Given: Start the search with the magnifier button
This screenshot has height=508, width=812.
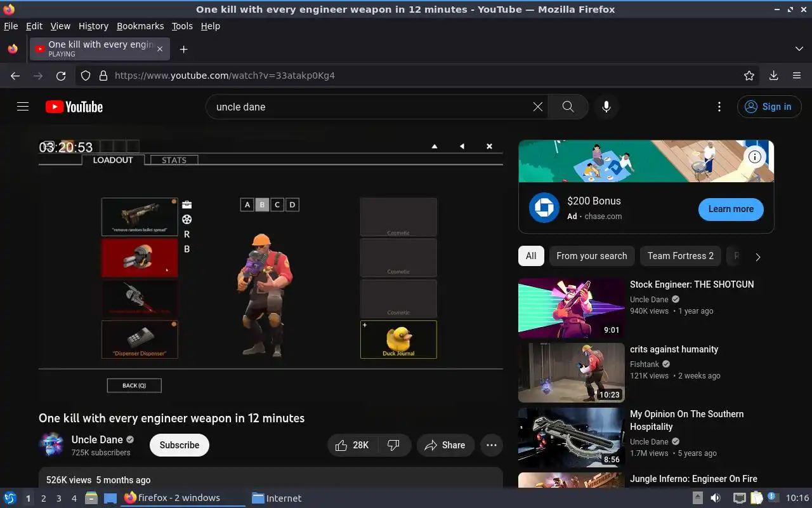Looking at the screenshot, I should click(568, 107).
